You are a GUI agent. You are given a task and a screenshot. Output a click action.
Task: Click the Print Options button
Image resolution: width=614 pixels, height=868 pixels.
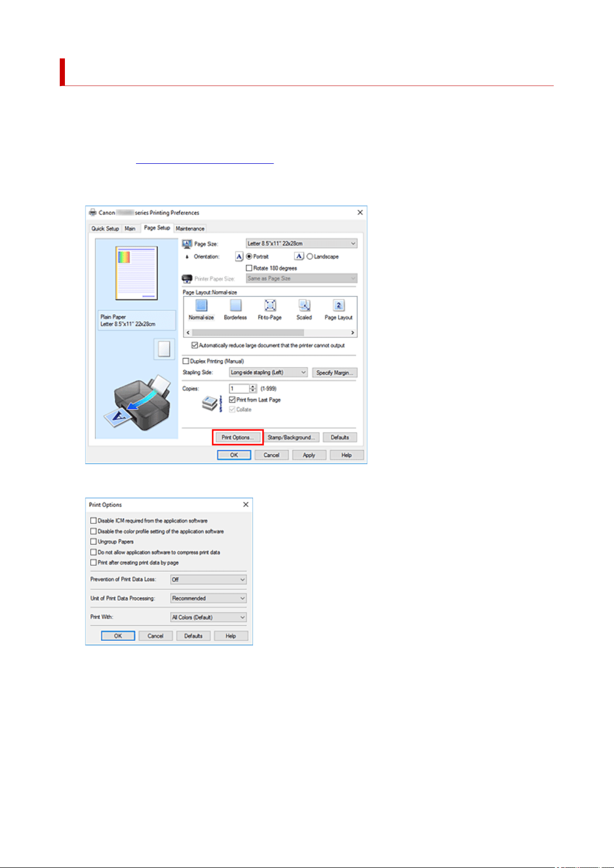click(237, 437)
